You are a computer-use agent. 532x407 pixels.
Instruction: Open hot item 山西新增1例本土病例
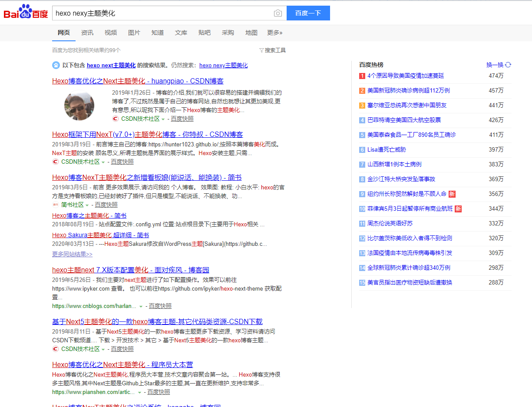coord(394,164)
